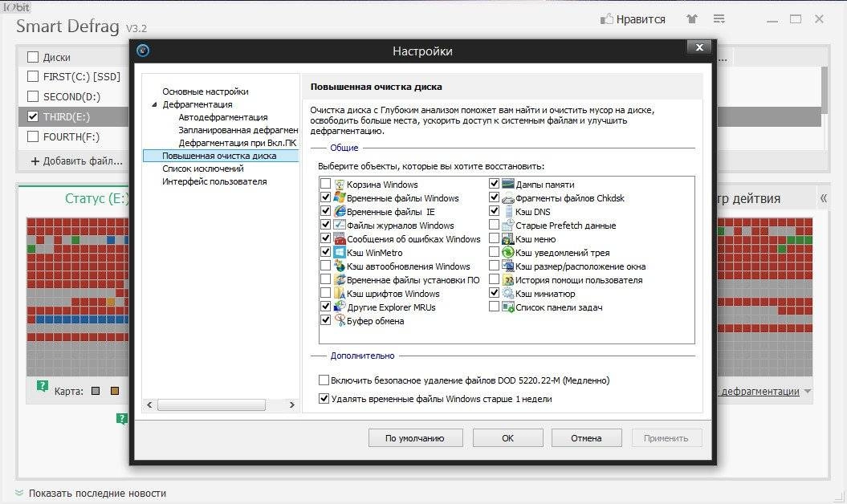Collapse the right panel with double chevron
The width and height of the screenshot is (847, 504).
pyautogui.click(x=823, y=197)
